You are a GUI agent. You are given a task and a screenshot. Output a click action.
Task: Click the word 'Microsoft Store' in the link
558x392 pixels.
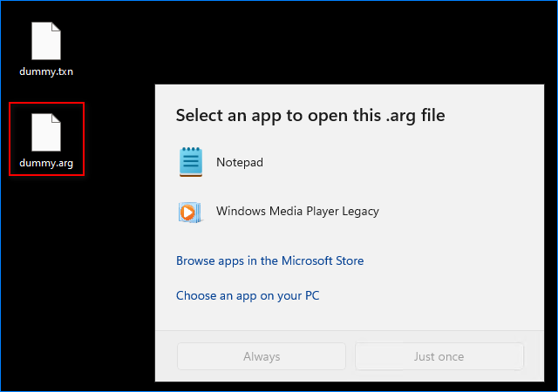323,260
